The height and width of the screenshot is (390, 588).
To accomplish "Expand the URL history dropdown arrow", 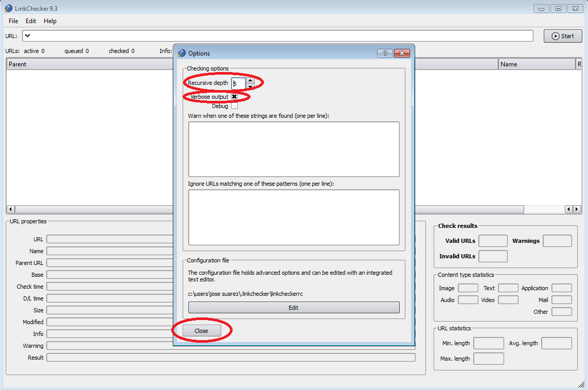I will point(28,36).
